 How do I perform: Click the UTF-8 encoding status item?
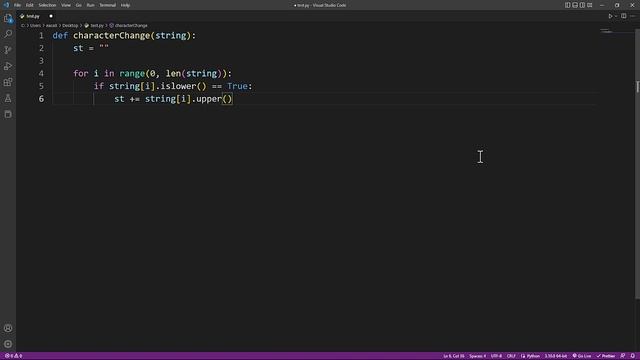pos(496,356)
